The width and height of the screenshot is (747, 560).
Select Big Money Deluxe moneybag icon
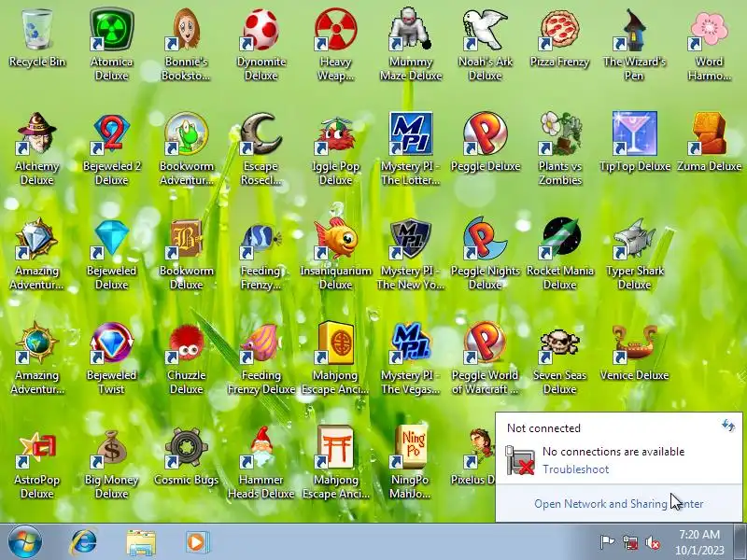pyautogui.click(x=111, y=448)
